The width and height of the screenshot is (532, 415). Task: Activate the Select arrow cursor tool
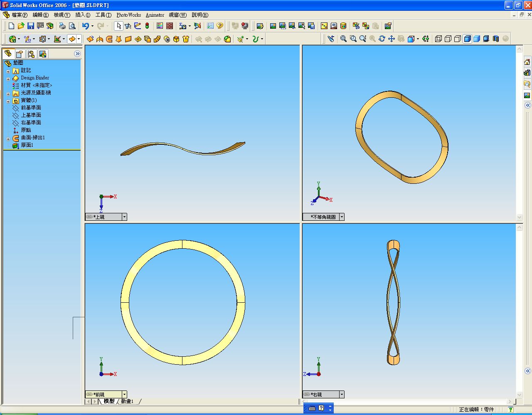click(119, 26)
